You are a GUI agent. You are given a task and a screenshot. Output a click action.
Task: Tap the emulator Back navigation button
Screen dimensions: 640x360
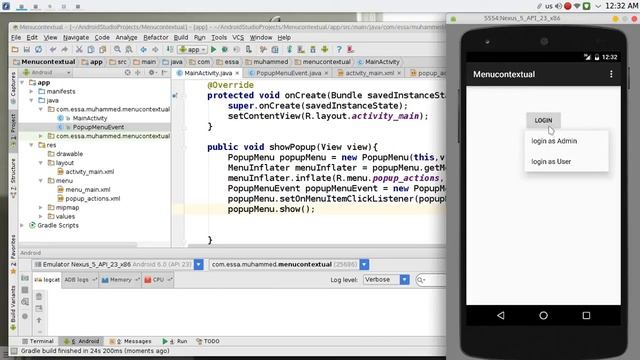(501, 316)
